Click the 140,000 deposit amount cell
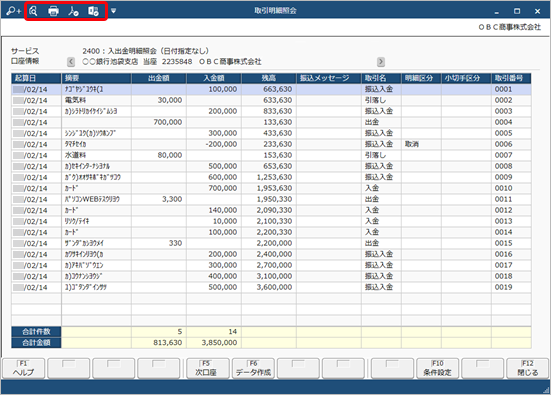Image resolution: width=551 pixels, height=395 pixels. point(214,210)
